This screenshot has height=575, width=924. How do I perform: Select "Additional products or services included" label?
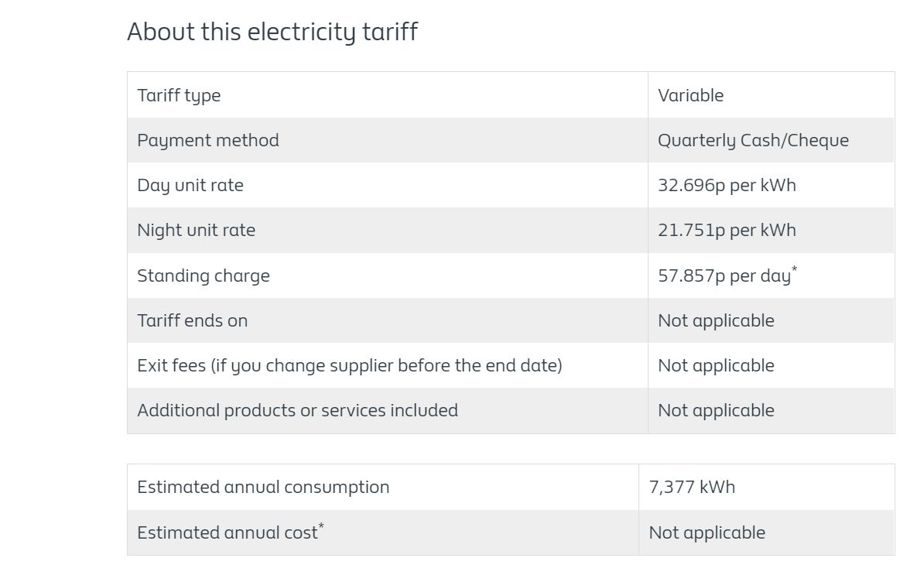[297, 410]
